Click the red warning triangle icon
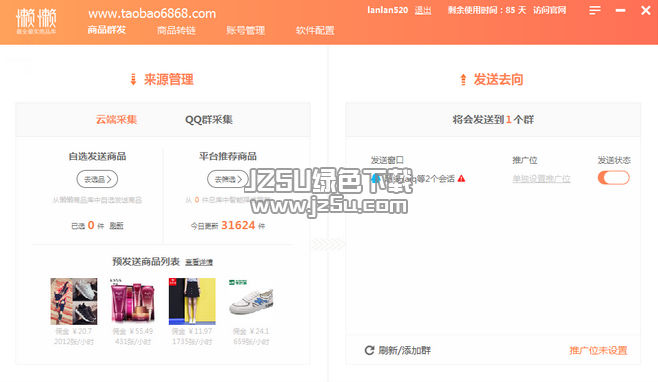Screen dimensions: 658x382 pos(462,178)
